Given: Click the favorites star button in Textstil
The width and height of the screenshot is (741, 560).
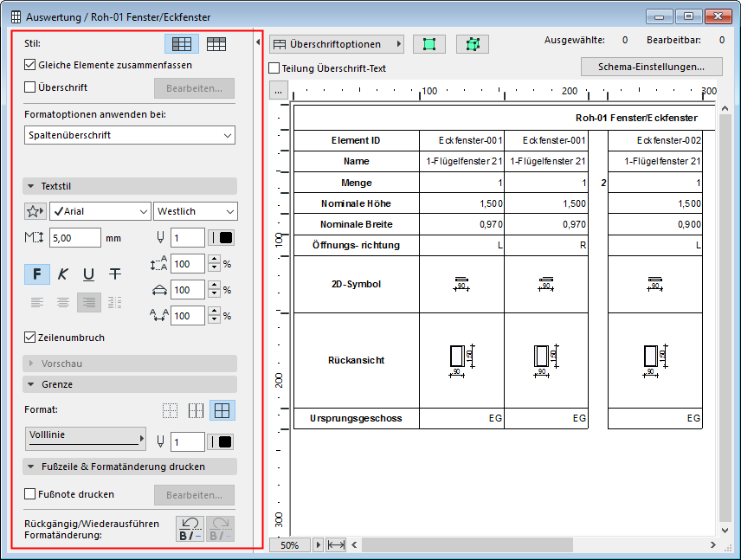Looking at the screenshot, I should 35,211.
